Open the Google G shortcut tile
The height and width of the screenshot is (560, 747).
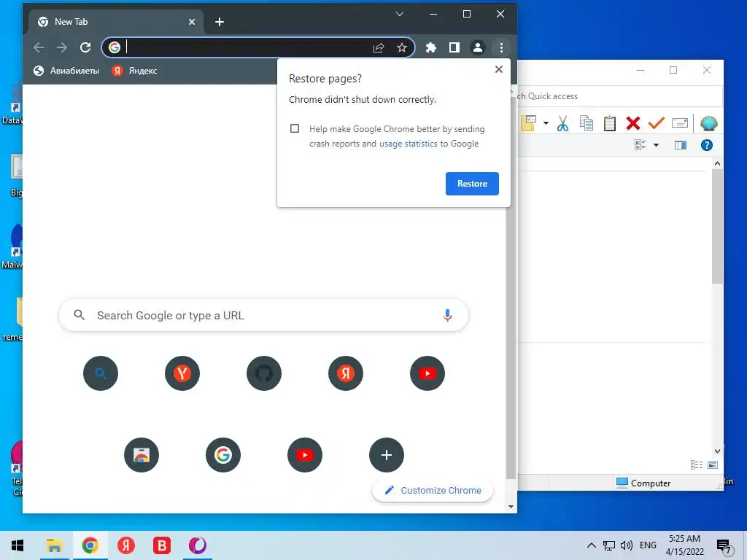(x=223, y=455)
